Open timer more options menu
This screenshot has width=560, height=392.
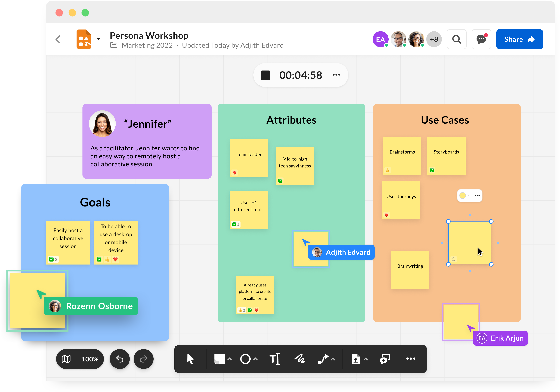tap(336, 75)
